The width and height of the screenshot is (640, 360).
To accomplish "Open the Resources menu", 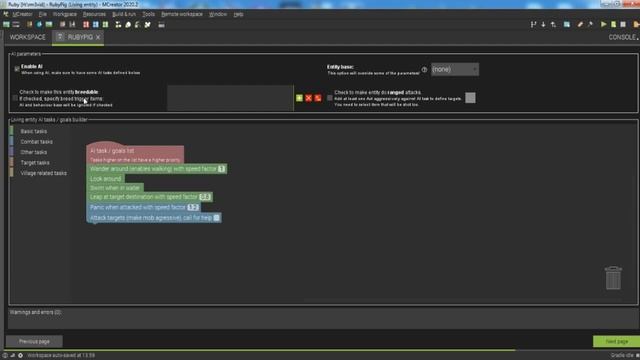I will pos(94,14).
